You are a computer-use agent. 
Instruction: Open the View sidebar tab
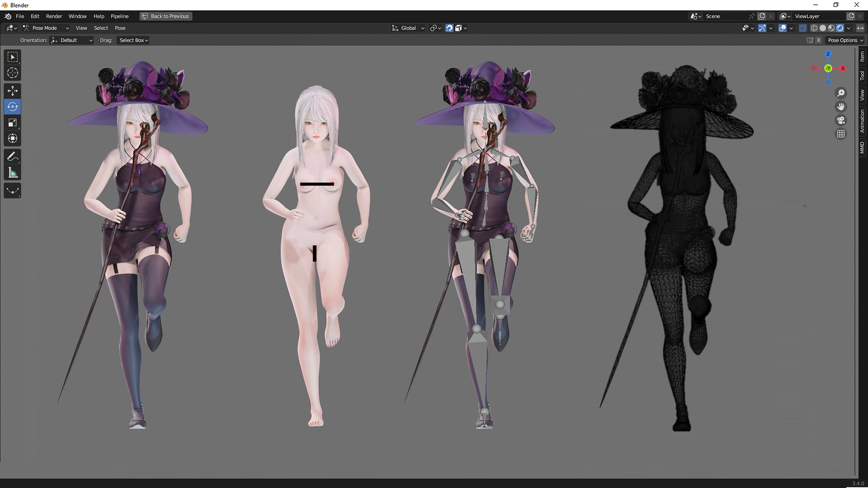[x=862, y=95]
